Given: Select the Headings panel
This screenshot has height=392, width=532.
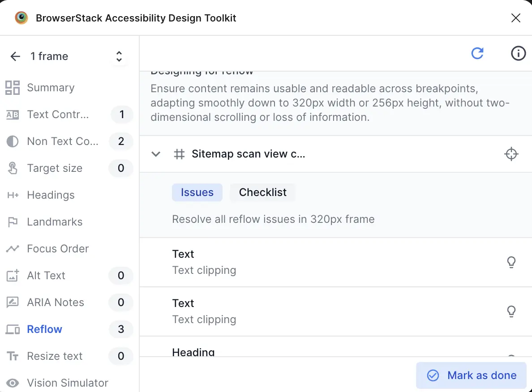Looking at the screenshot, I should pyautogui.click(x=51, y=195).
